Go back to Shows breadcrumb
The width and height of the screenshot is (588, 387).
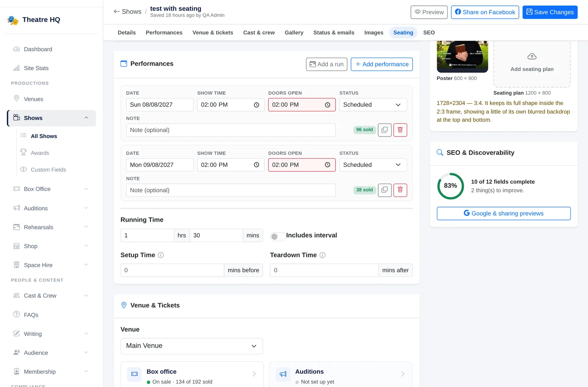pyautogui.click(x=128, y=12)
